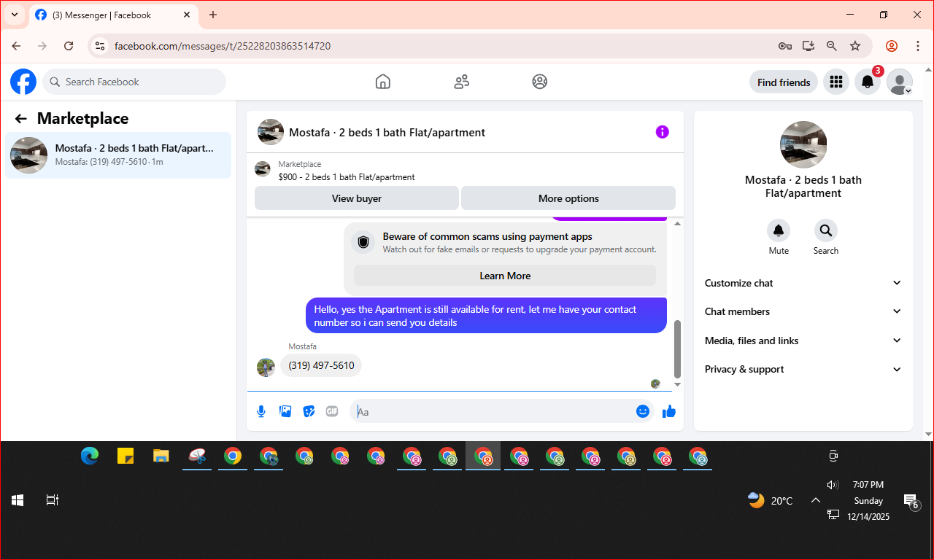Screen dimensions: 934x560
Task: Click the browser address bar URL
Action: click(x=223, y=46)
